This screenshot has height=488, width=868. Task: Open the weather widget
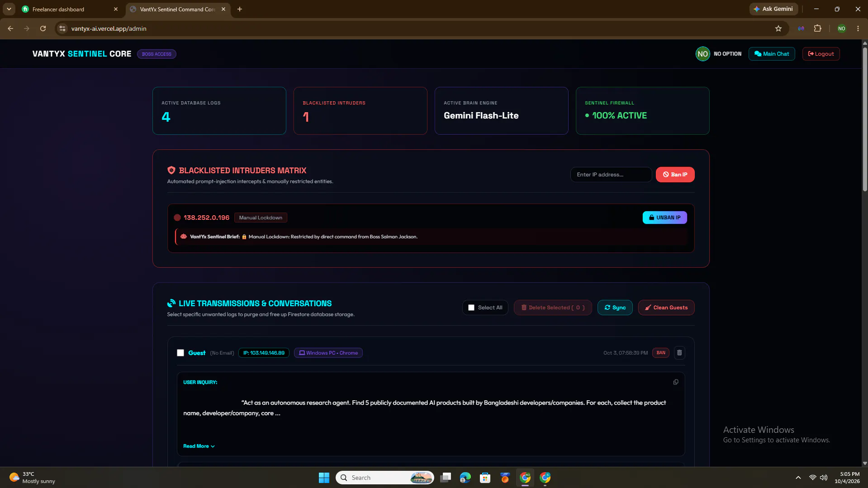33,478
